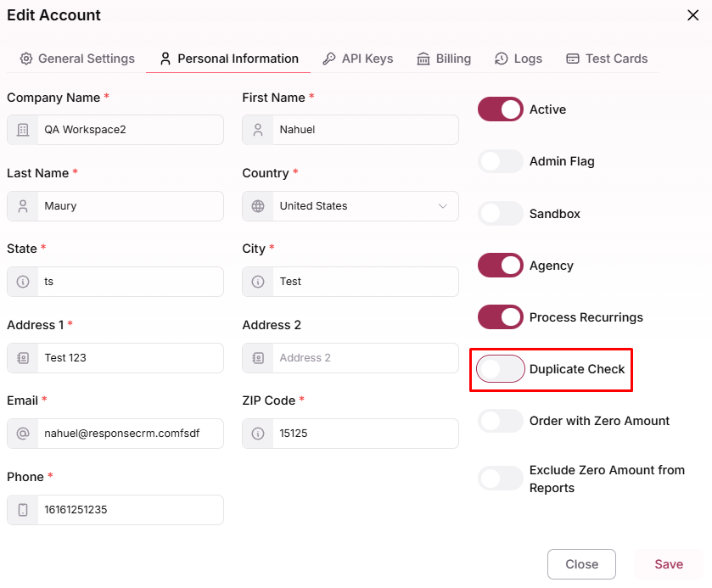
Task: Click the empty Address 2 input
Action: [x=350, y=358]
